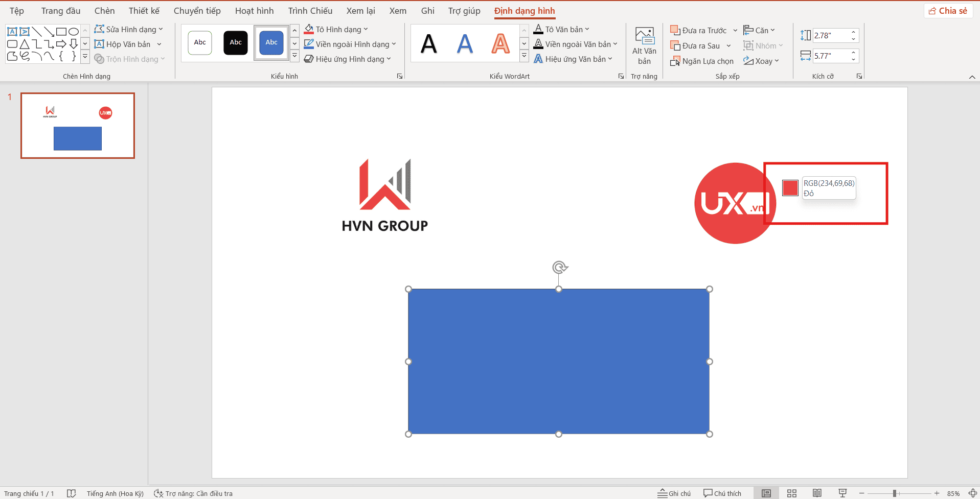Screen dimensions: 980x499
Task: Select slide 1 thumbnail
Action: pyautogui.click(x=77, y=125)
